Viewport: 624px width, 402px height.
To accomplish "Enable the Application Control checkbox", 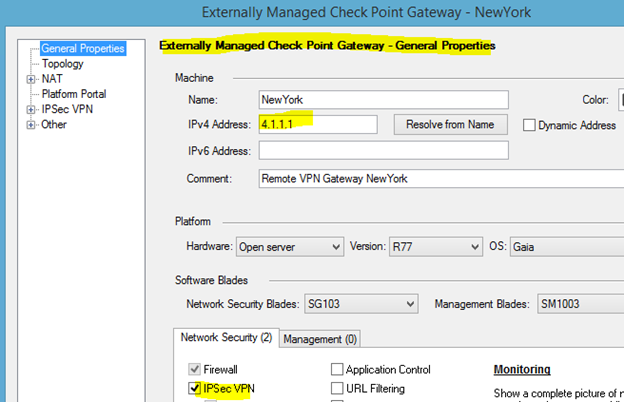I will tap(337, 369).
